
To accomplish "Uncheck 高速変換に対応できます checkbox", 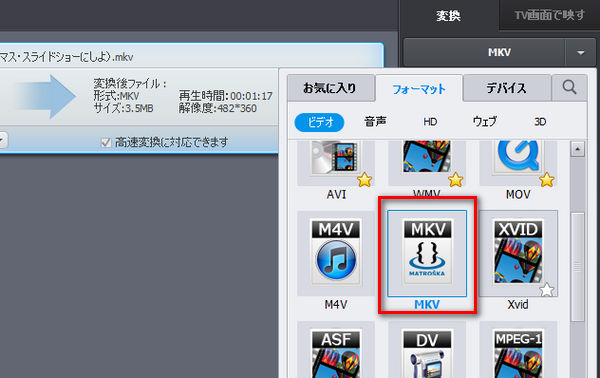I will pyautogui.click(x=106, y=143).
